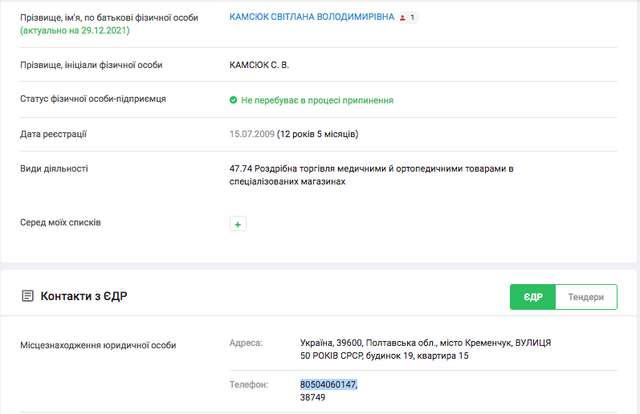
Task: Switch to the Тендери tab
Action: [x=585, y=297]
